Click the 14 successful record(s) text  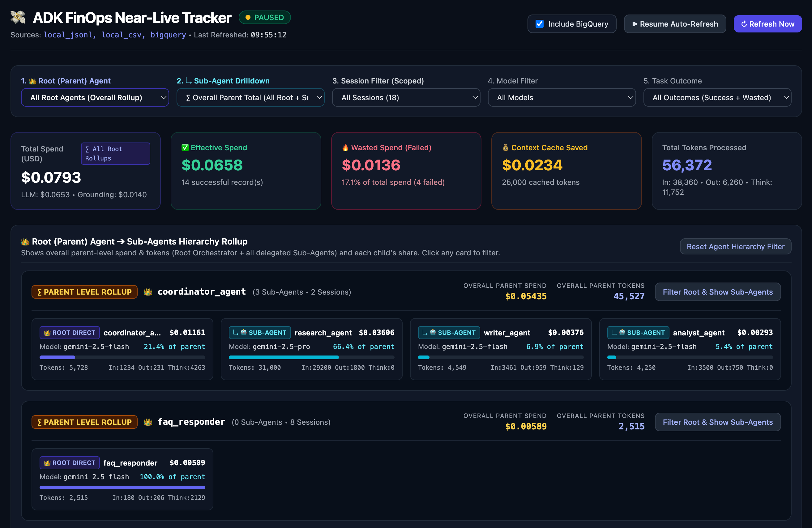222,182
